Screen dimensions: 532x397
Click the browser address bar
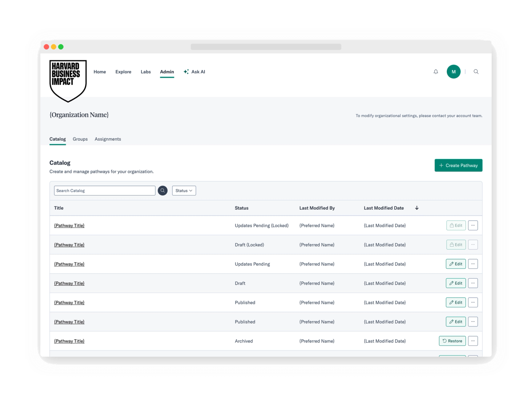[266, 47]
